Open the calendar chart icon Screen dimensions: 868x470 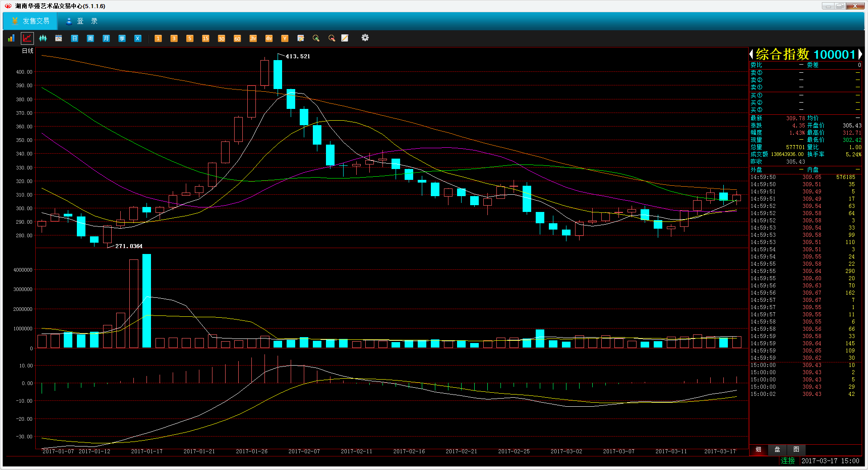pos(59,38)
